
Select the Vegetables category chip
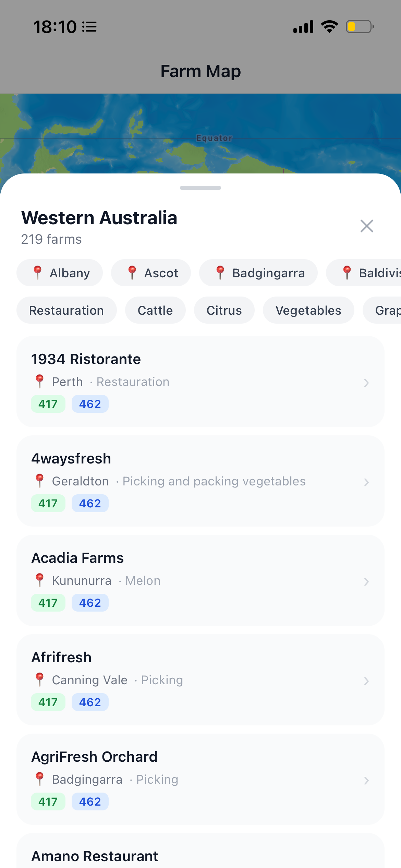click(x=308, y=310)
